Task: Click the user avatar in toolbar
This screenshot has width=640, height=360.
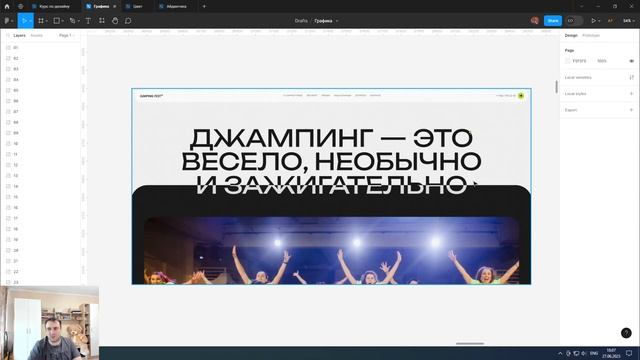Action: pyautogui.click(x=535, y=20)
